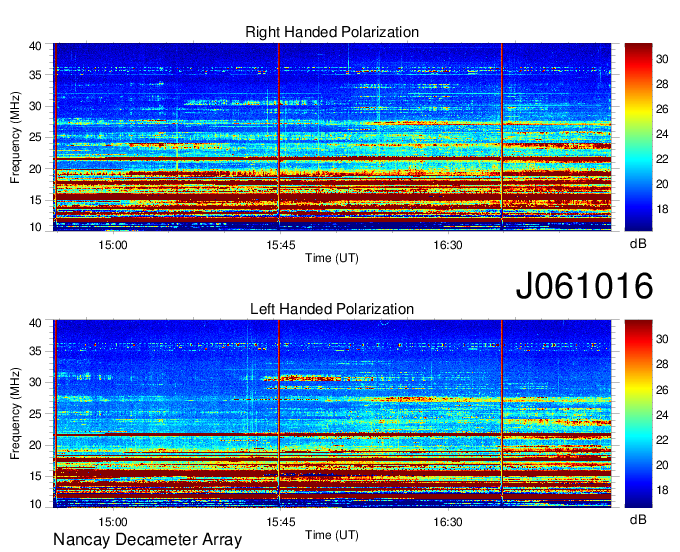The width and height of the screenshot is (680, 552).
Task: Click the Left Handed plot's dB color scale bar
Action: coord(638,414)
